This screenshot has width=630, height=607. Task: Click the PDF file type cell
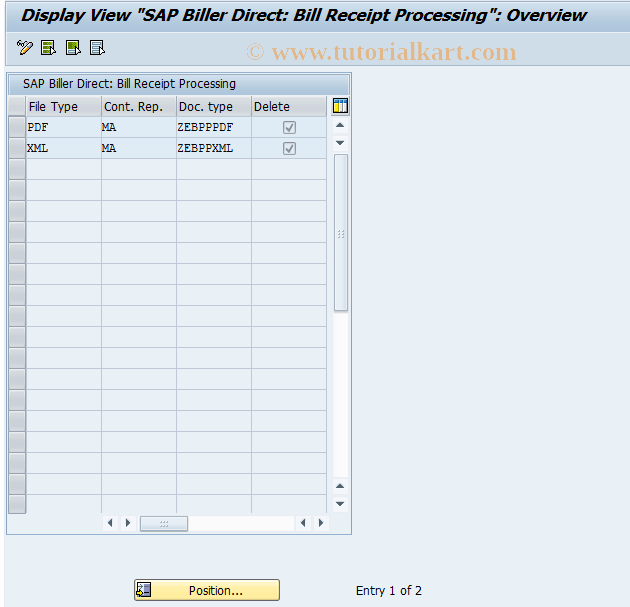coord(63,127)
